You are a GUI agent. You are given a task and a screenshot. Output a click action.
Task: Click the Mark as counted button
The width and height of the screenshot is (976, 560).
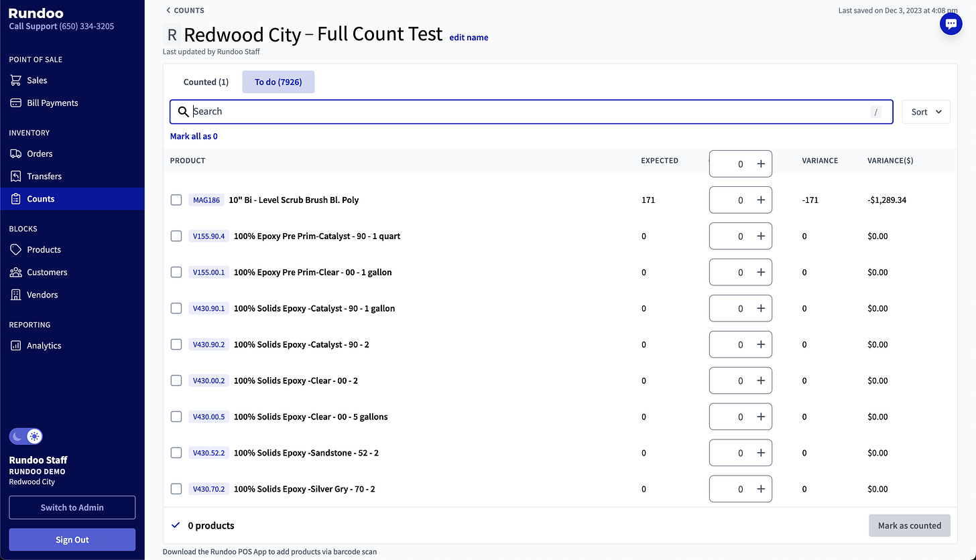[x=910, y=525]
